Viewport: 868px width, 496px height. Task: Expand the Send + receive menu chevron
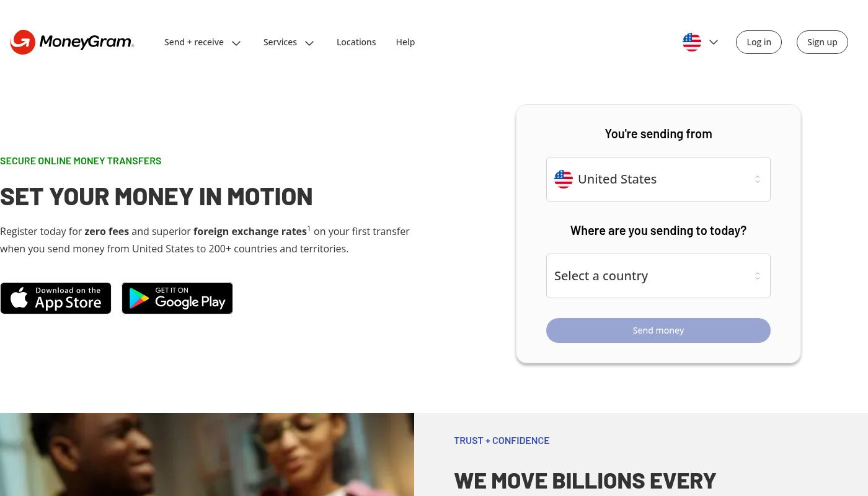(236, 43)
